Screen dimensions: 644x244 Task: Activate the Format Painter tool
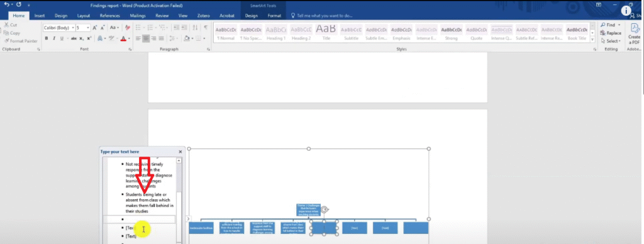pyautogui.click(x=21, y=41)
